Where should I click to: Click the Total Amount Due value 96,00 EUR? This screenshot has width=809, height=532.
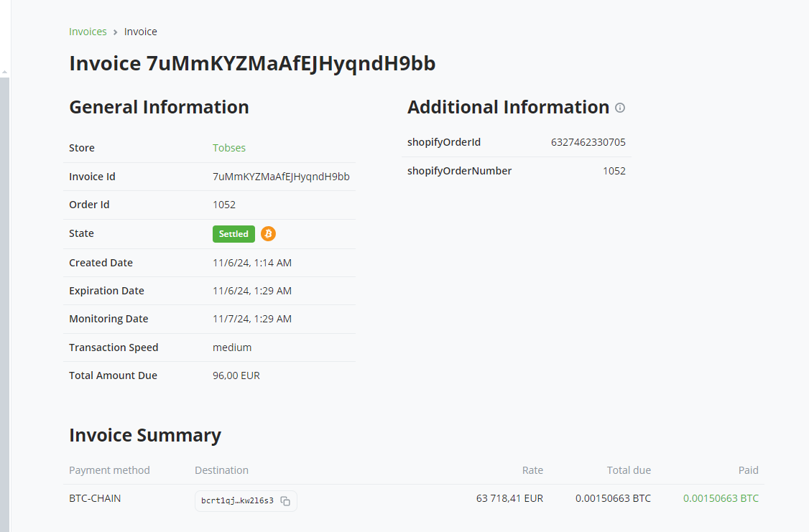236,375
